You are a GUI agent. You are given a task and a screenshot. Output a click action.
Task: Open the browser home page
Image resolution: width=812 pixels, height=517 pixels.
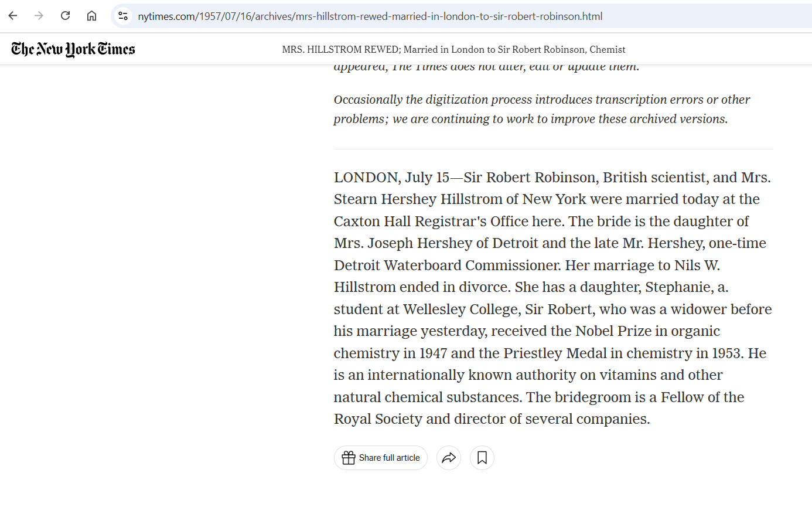91,16
